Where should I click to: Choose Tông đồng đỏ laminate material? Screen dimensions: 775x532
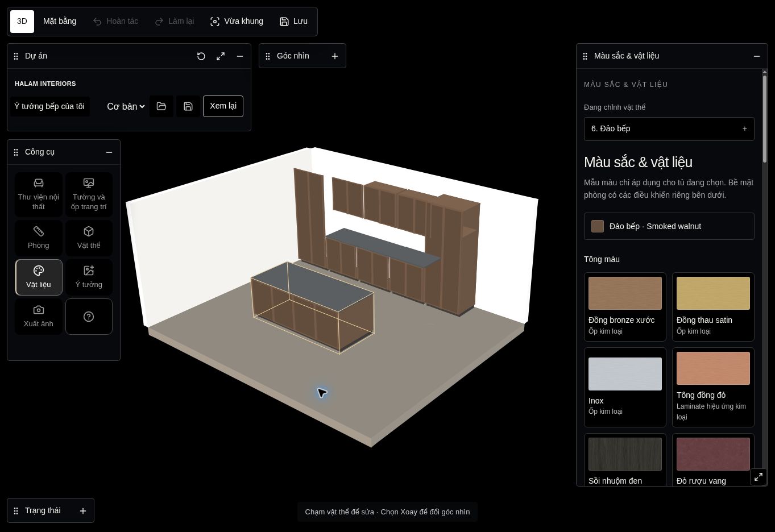(x=713, y=387)
